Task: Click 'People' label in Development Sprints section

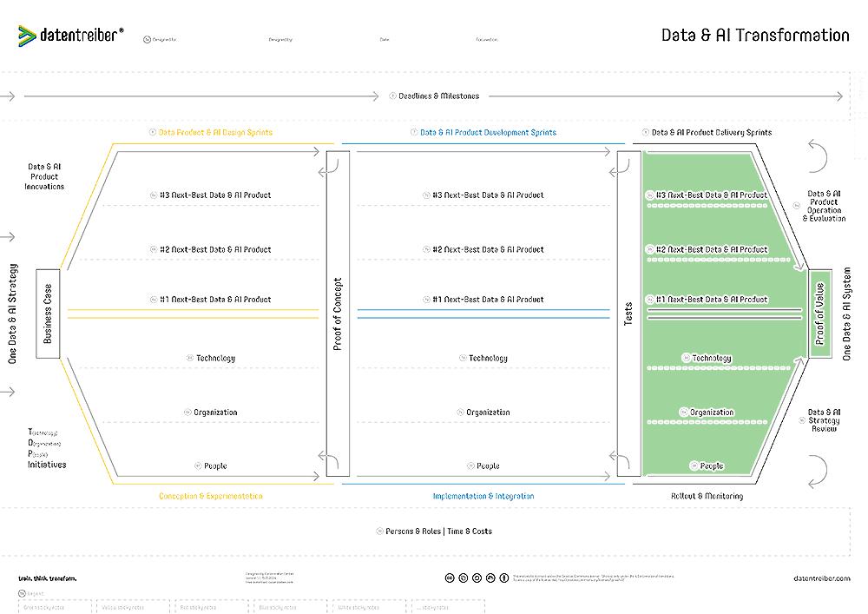Action: (x=488, y=466)
